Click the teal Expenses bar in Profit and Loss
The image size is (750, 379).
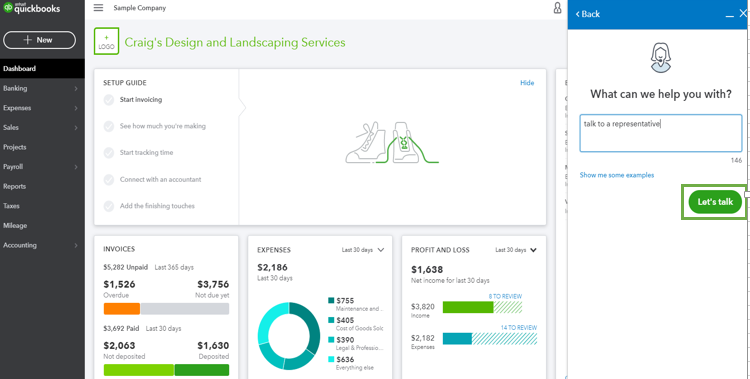457,339
